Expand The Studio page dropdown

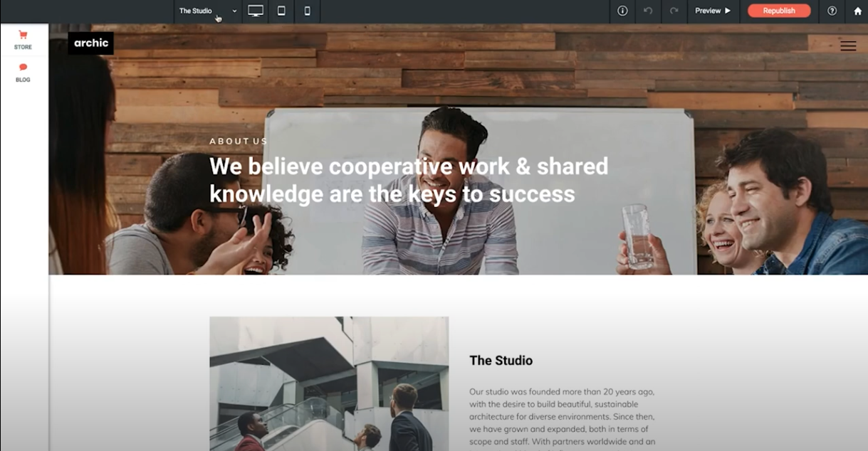coord(208,11)
